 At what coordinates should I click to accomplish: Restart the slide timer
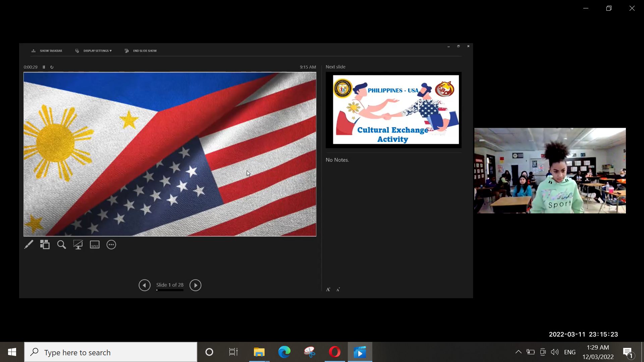52,67
